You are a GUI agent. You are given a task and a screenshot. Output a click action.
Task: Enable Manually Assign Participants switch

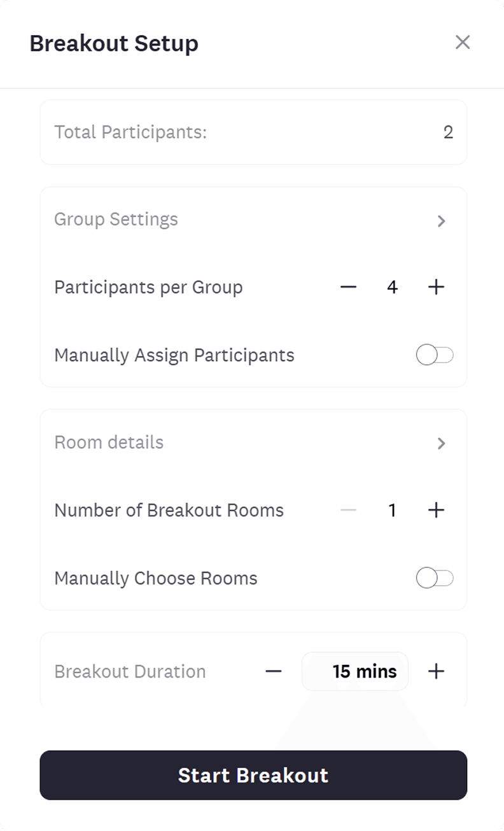click(435, 355)
